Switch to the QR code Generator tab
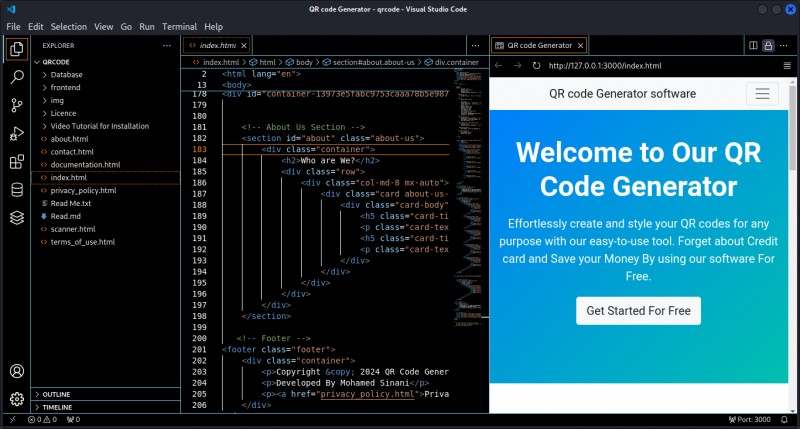800x429 pixels. [539, 45]
